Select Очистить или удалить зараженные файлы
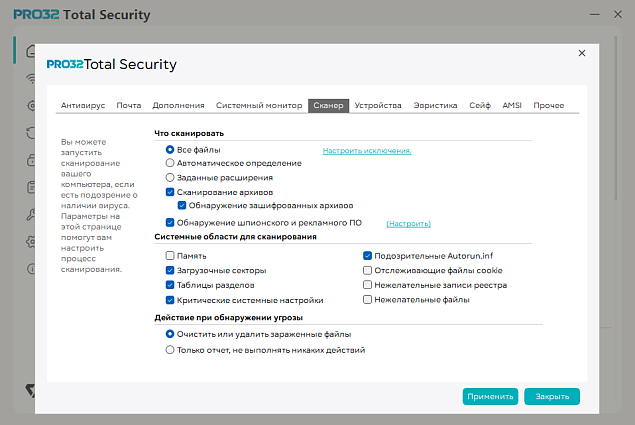This screenshot has width=635, height=425. coord(170,334)
